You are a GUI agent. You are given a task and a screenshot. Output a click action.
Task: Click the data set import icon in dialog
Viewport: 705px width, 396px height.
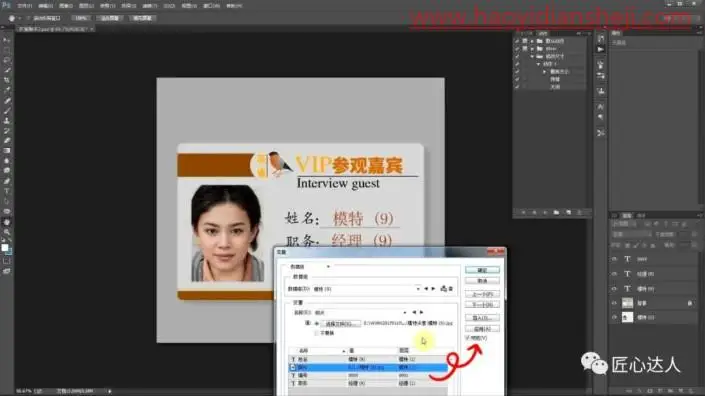click(444, 289)
